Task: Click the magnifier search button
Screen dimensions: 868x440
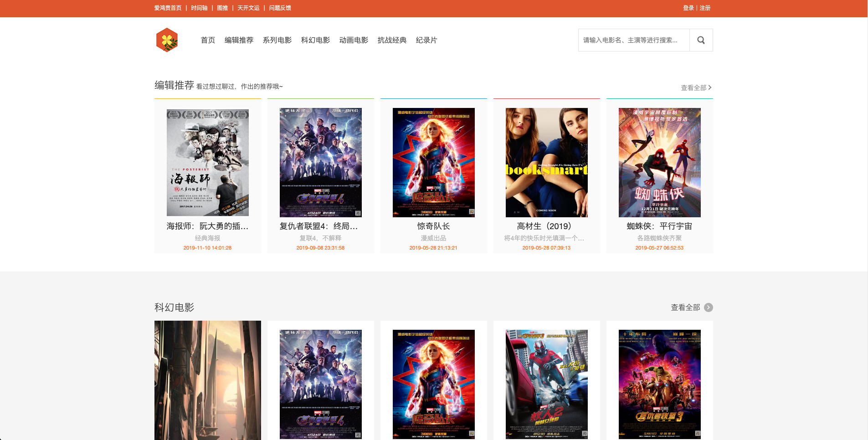Action: [x=701, y=40]
